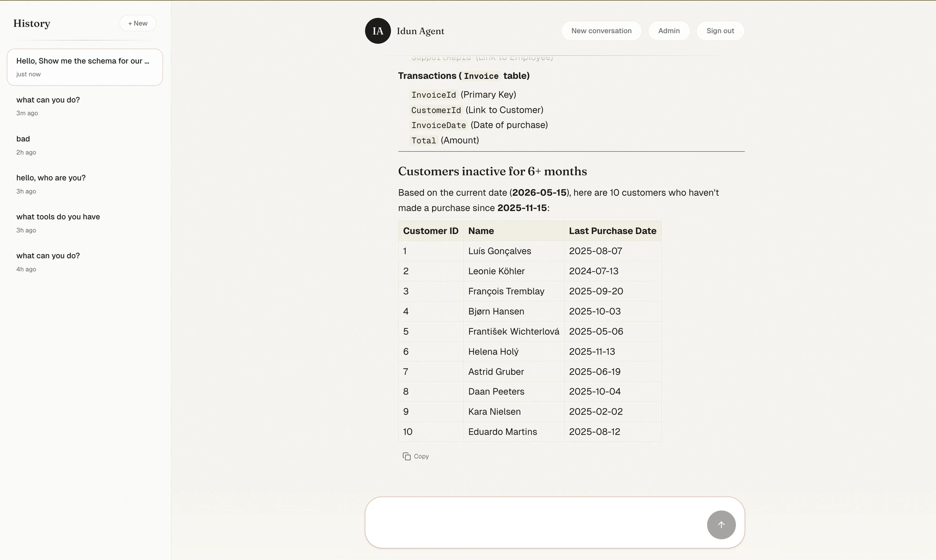Screen dimensions: 936x560
Task: Open 'what can you do?' from 4h ago
Action: pyautogui.click(x=85, y=262)
